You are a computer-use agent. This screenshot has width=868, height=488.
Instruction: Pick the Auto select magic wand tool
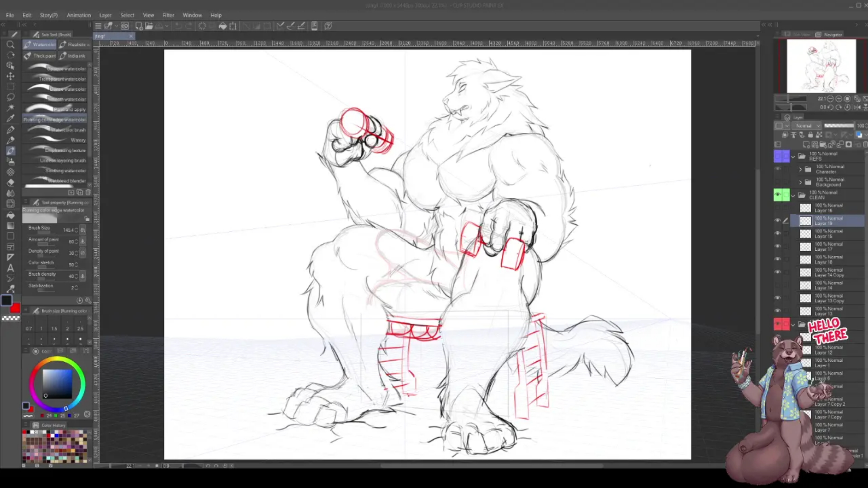(x=10, y=108)
